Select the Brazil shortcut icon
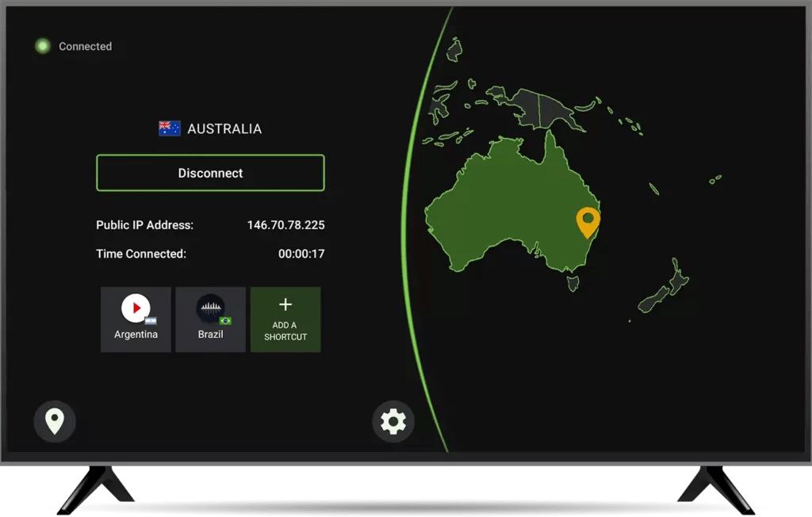 click(209, 307)
